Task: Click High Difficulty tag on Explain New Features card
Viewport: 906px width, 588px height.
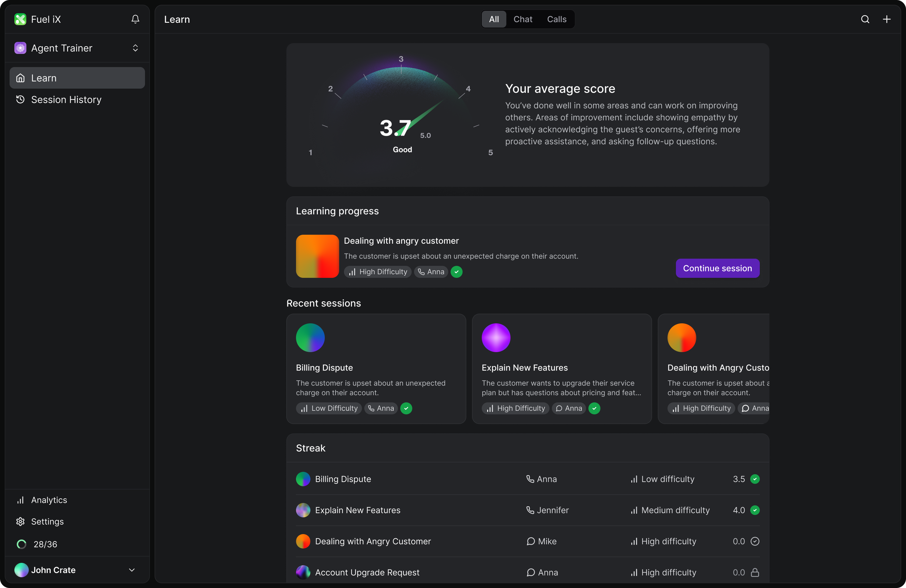Action: 515,408
